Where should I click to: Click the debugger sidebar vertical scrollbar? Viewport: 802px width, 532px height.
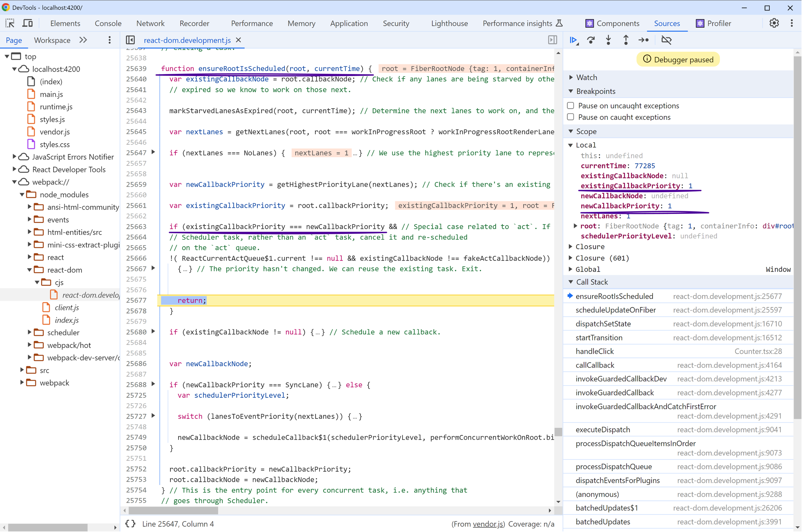(x=797, y=238)
